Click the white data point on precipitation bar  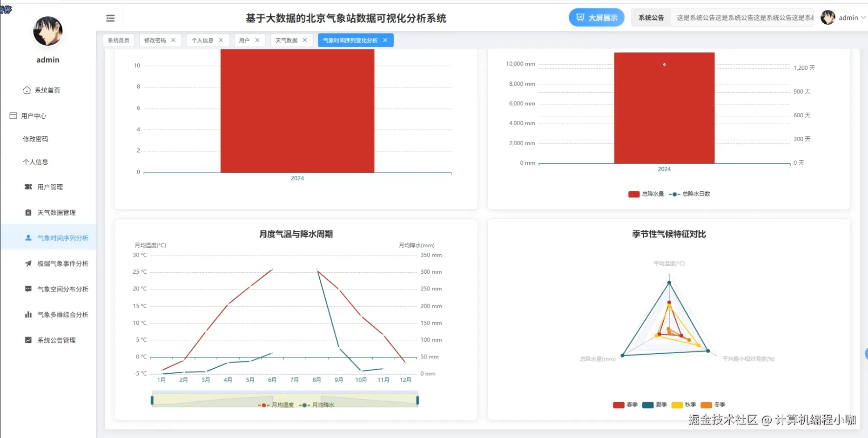[664, 65]
